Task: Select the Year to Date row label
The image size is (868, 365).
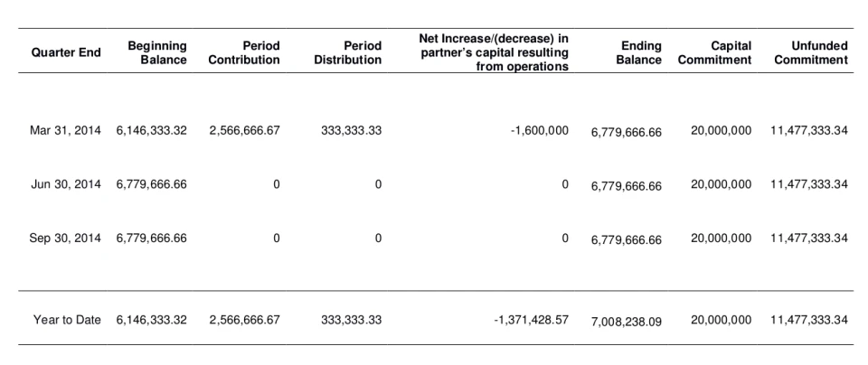Action: (67, 320)
